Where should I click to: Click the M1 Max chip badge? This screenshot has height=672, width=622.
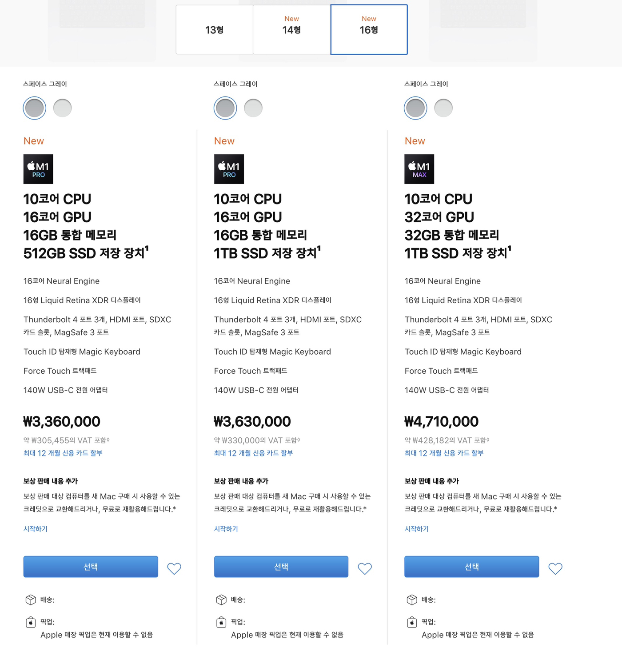(419, 169)
